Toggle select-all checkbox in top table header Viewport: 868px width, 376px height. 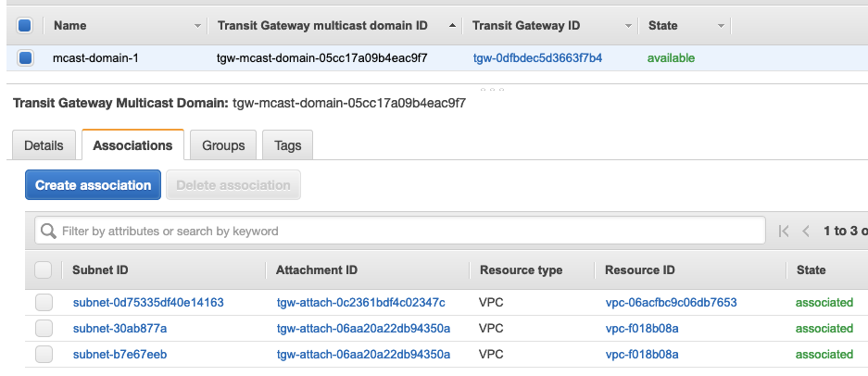pos(25,26)
